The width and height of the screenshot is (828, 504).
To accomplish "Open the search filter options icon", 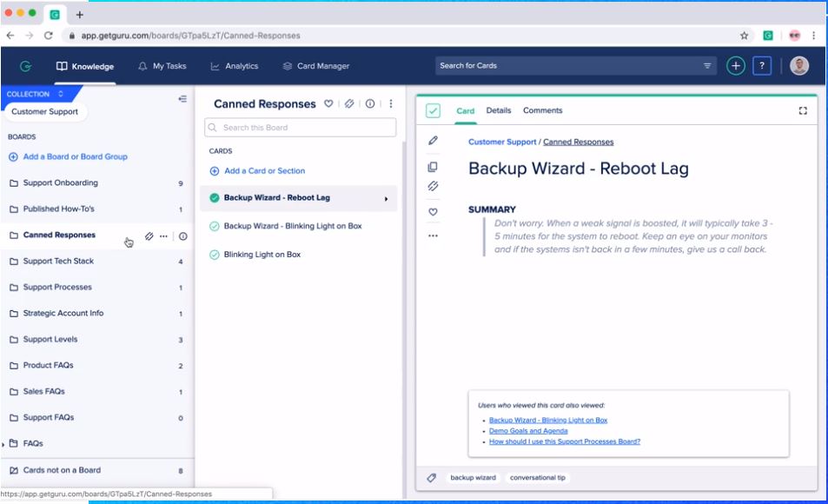I will coord(707,65).
